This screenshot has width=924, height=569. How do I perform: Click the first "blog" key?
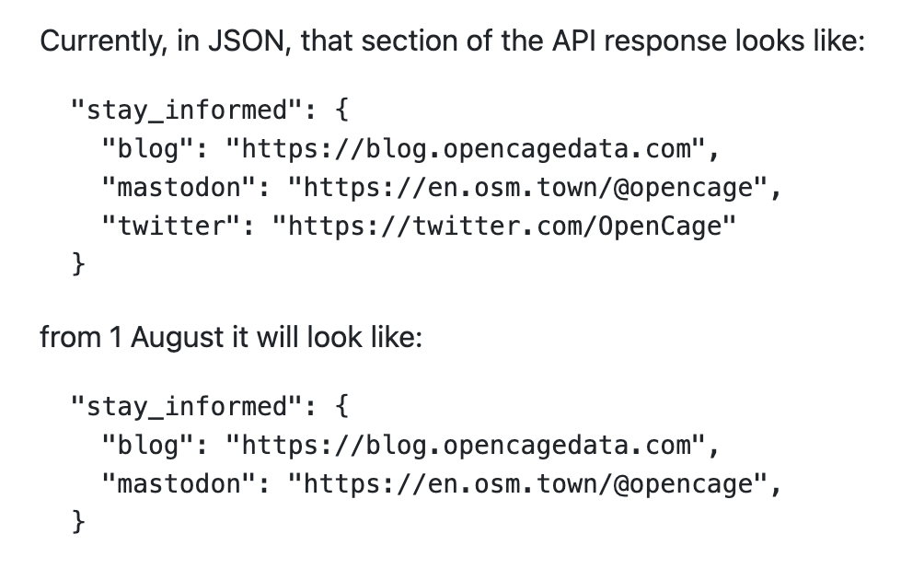coord(148,148)
